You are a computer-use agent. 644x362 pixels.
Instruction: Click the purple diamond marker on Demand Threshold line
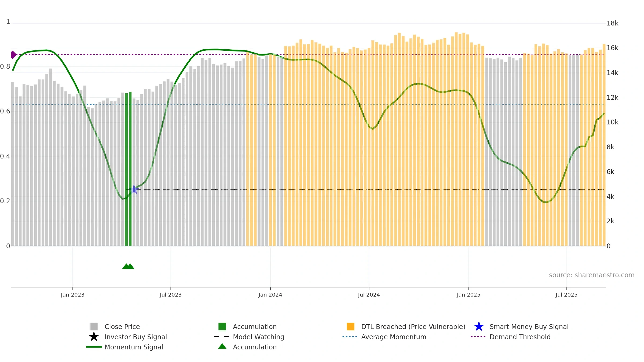pyautogui.click(x=13, y=55)
